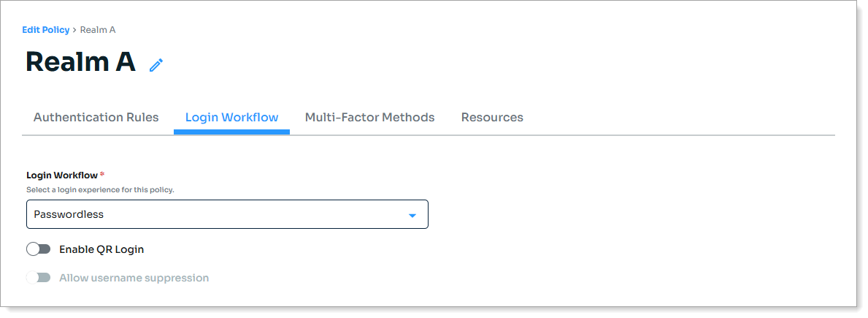Click the breadcrumb separator chevron
868x318 pixels.
(74, 30)
